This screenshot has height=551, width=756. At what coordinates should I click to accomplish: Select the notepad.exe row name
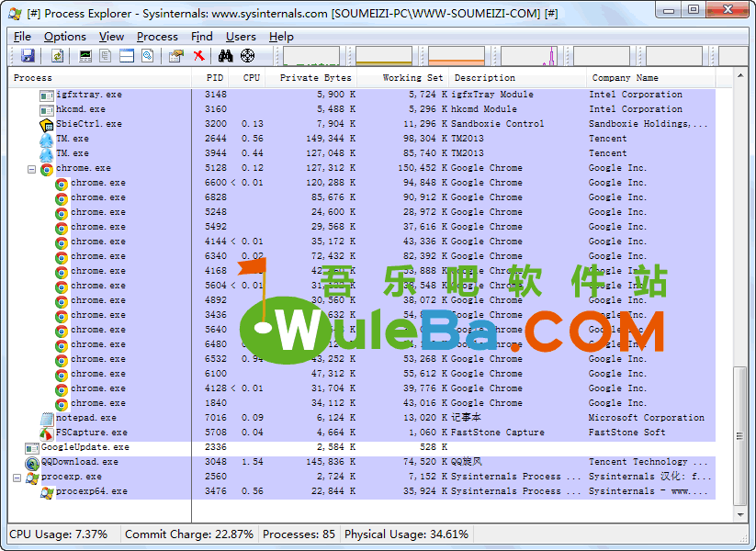pos(85,418)
